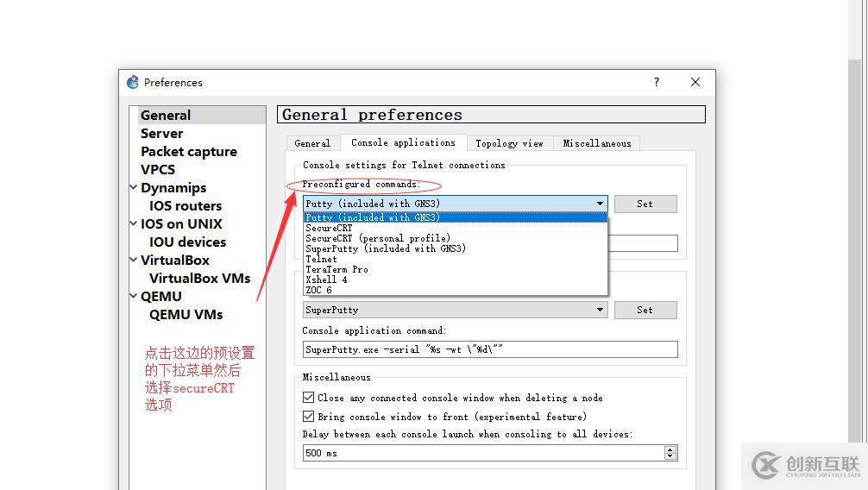Decrease the console launch delay value
Image resolution: width=868 pixels, height=490 pixels.
click(670, 456)
